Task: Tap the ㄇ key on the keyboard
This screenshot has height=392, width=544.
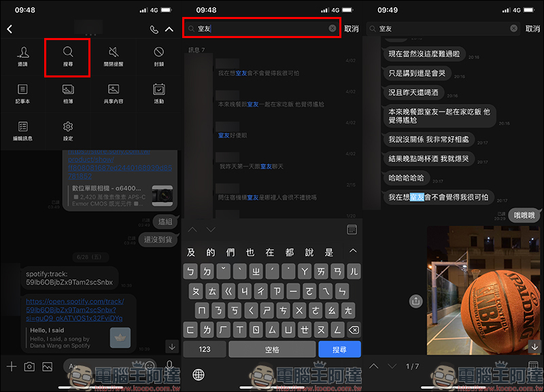Action: (x=202, y=310)
